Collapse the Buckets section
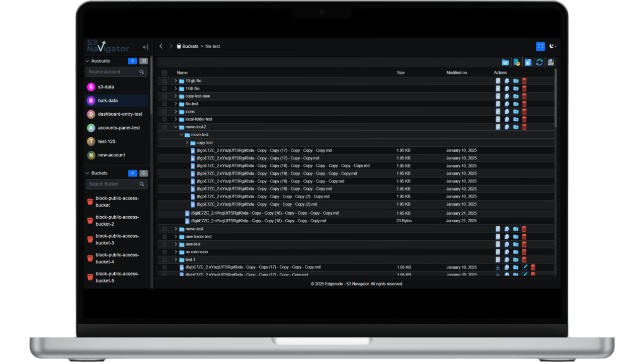644x362 pixels. (88, 173)
